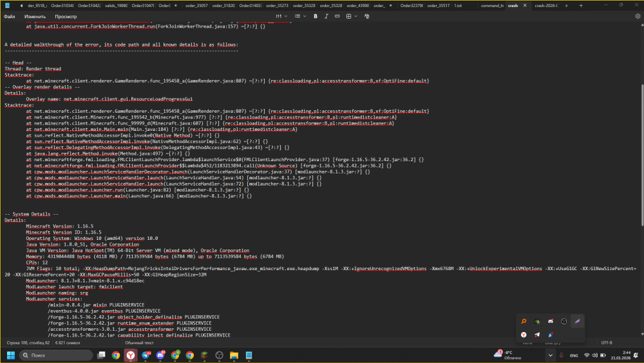
Task: Click the muted microphone tray icon
Action: pyautogui.click(x=562, y=355)
